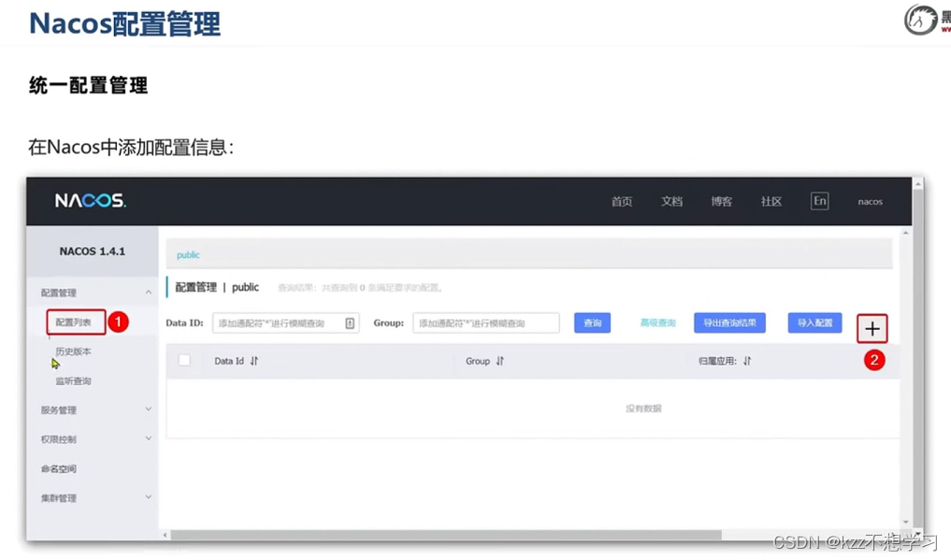
Task: Click the 没有数据 empty table text
Action: click(643, 409)
